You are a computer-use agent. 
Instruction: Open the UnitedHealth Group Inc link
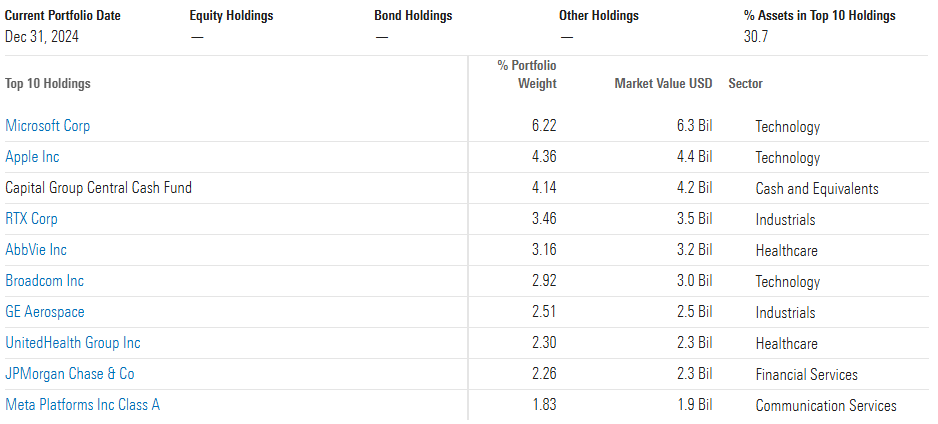click(x=73, y=343)
